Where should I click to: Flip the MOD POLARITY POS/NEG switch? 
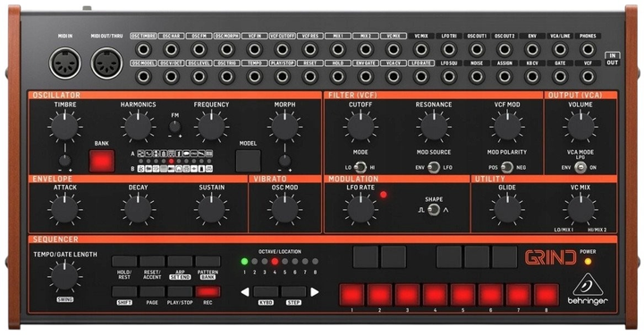coord(507,167)
